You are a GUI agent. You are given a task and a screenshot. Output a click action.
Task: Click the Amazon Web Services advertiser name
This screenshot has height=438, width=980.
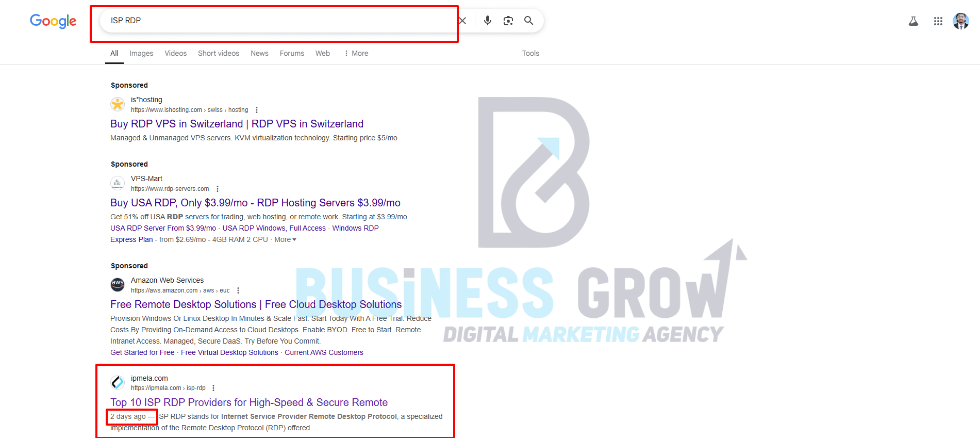pos(167,280)
